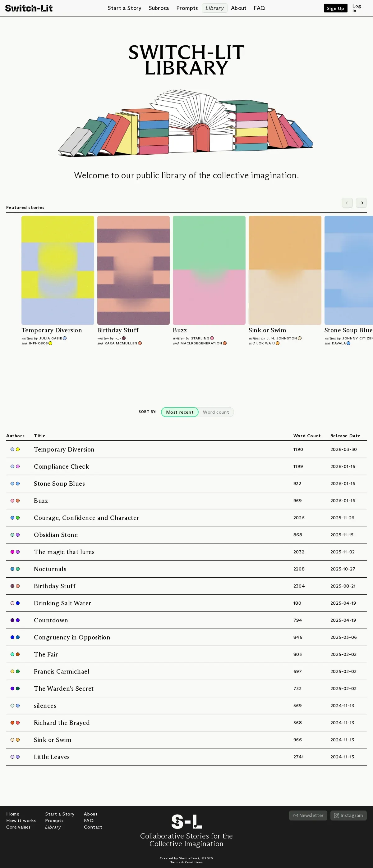373x868 pixels.
Task: Sort stories by Most recent
Action: 179,412
